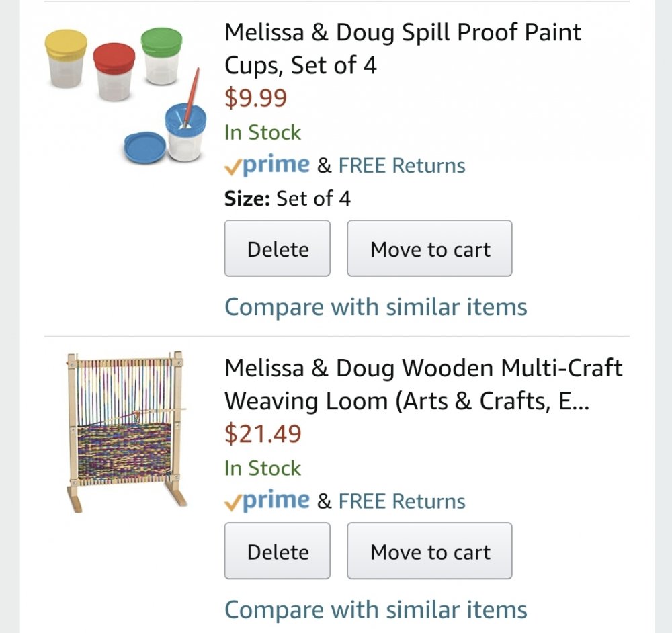Viewport: 672px width, 633px height.
Task: Click In Stock status under the $9.99 price
Action: [263, 132]
